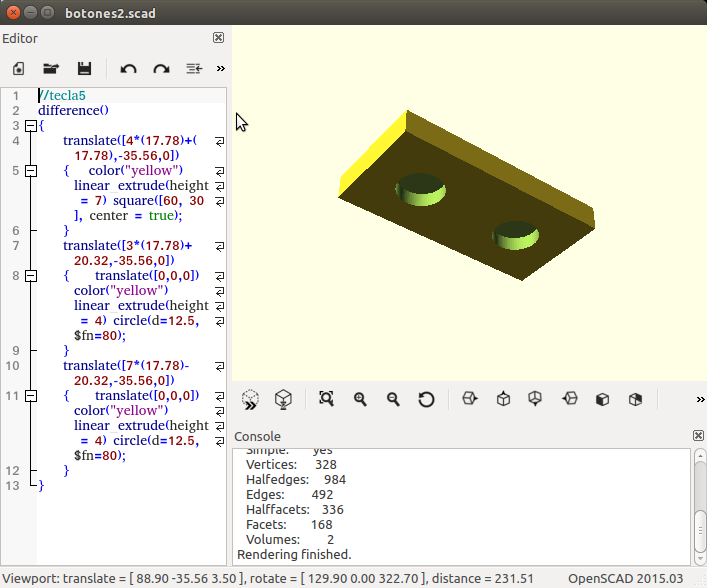The height and width of the screenshot is (588, 707).
Task: Switch to Front view
Action: [602, 400]
